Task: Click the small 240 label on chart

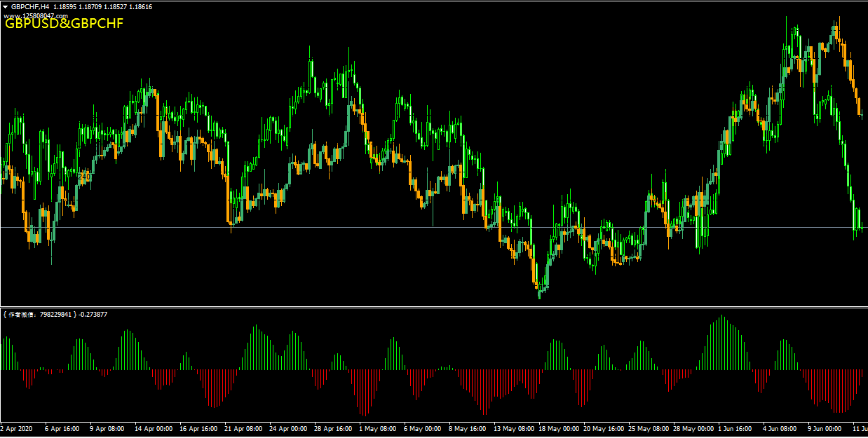Action: point(84,177)
